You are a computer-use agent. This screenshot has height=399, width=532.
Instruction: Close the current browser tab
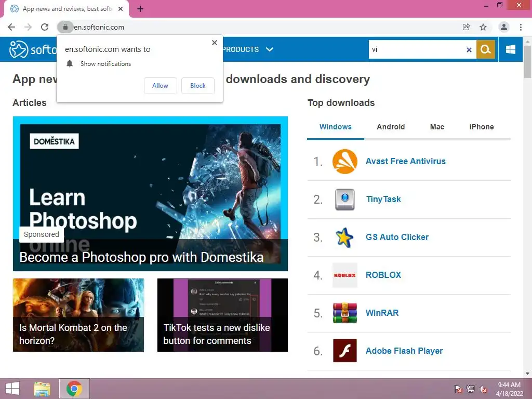pyautogui.click(x=121, y=9)
